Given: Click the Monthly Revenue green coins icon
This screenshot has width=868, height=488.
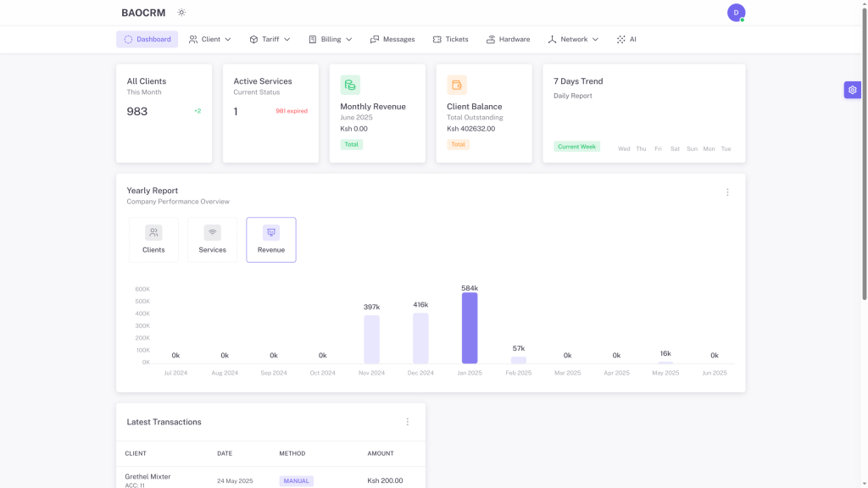Looking at the screenshot, I should pos(350,85).
